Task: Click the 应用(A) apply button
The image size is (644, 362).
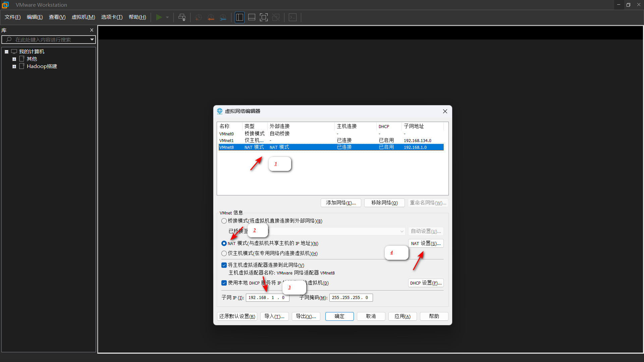Action: pos(402,316)
